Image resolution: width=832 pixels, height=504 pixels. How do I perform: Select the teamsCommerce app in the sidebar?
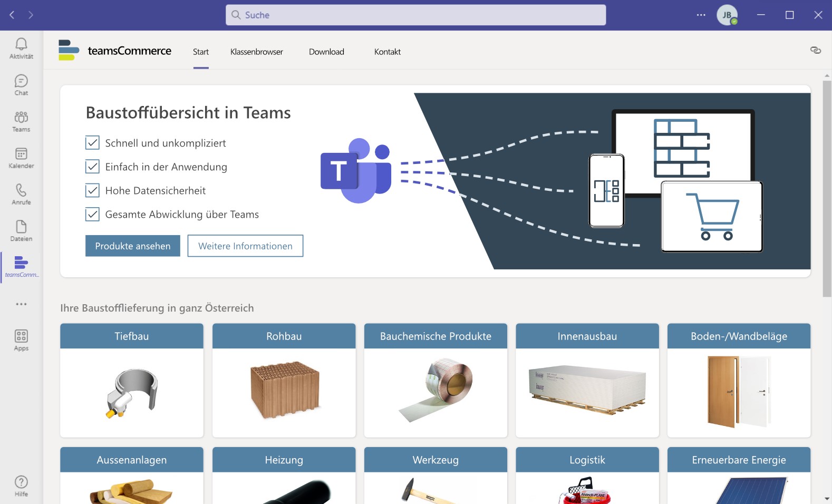click(21, 267)
